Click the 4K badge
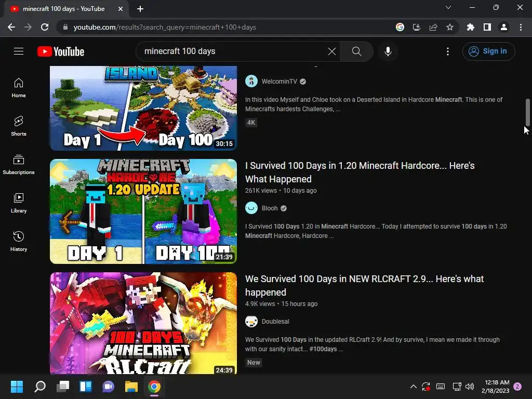Image resolution: width=532 pixels, height=399 pixels. (251, 123)
